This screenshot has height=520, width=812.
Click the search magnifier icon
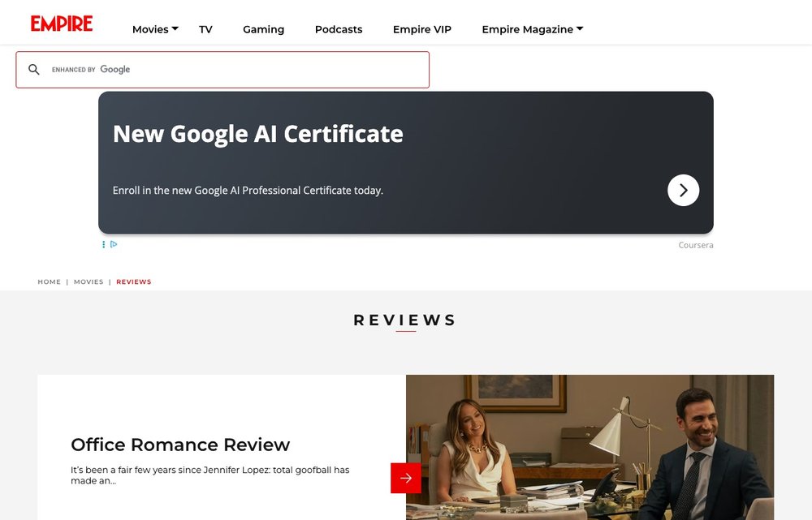33,69
